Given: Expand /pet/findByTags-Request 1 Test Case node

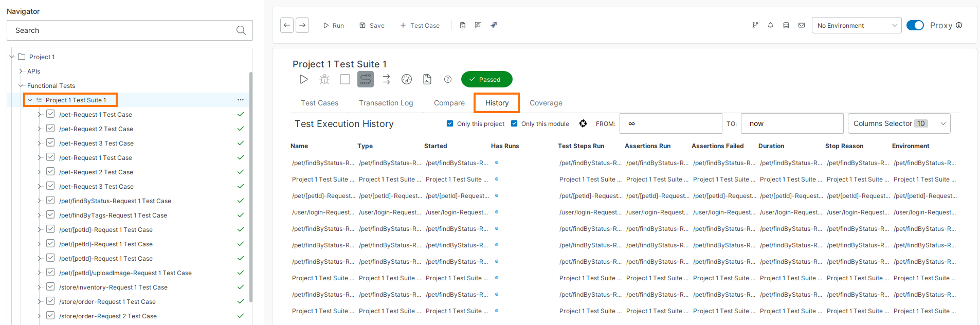Looking at the screenshot, I should click(x=40, y=215).
